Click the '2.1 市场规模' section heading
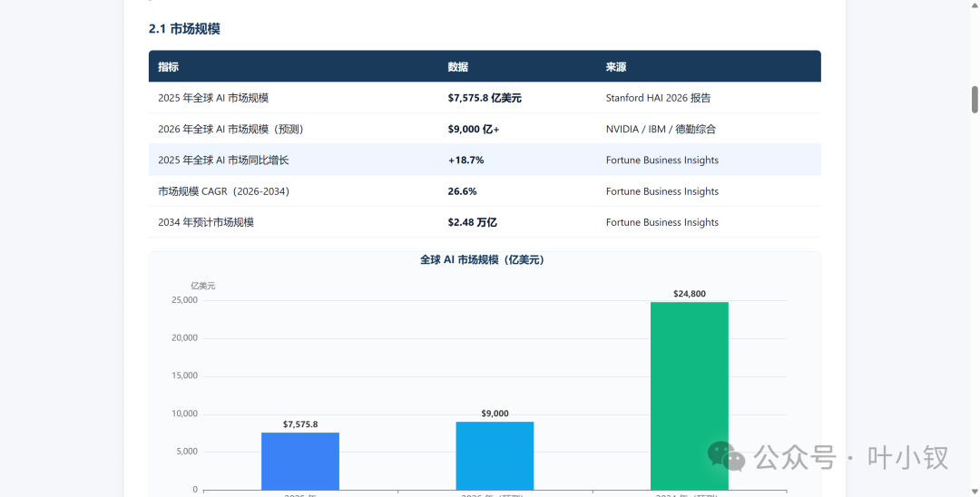The image size is (980, 497). (x=184, y=29)
